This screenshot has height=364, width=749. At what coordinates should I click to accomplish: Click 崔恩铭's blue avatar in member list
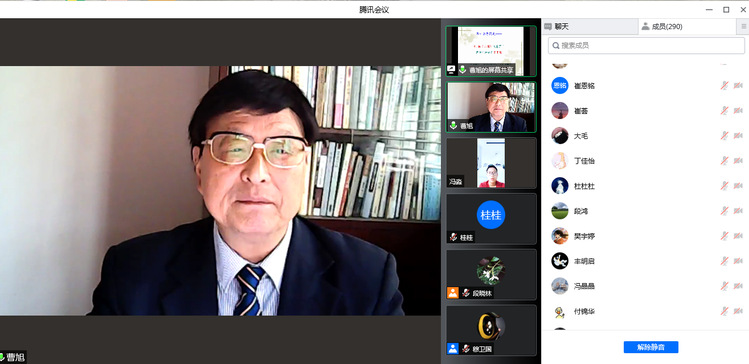[x=560, y=86]
